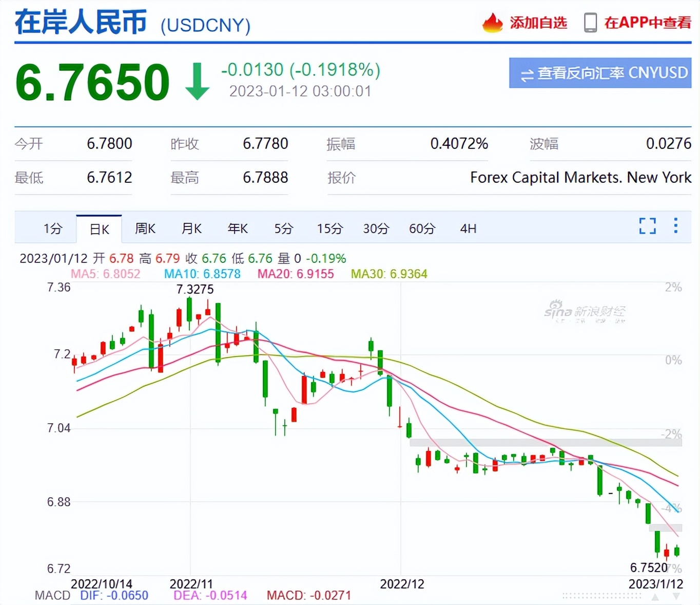Click the MA20: 6.9155 pink legend label
This screenshot has height=605, width=700.
296,274
